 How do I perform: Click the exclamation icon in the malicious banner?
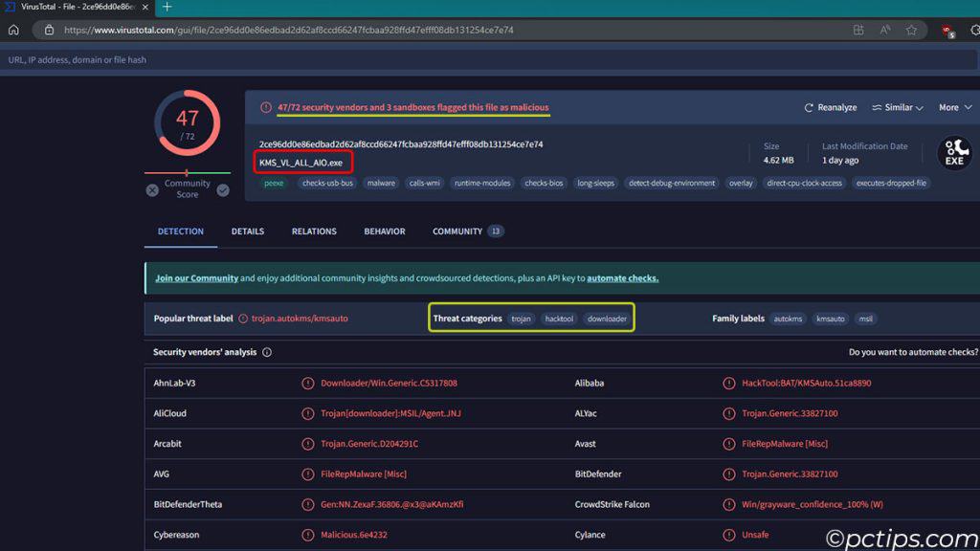click(x=265, y=107)
